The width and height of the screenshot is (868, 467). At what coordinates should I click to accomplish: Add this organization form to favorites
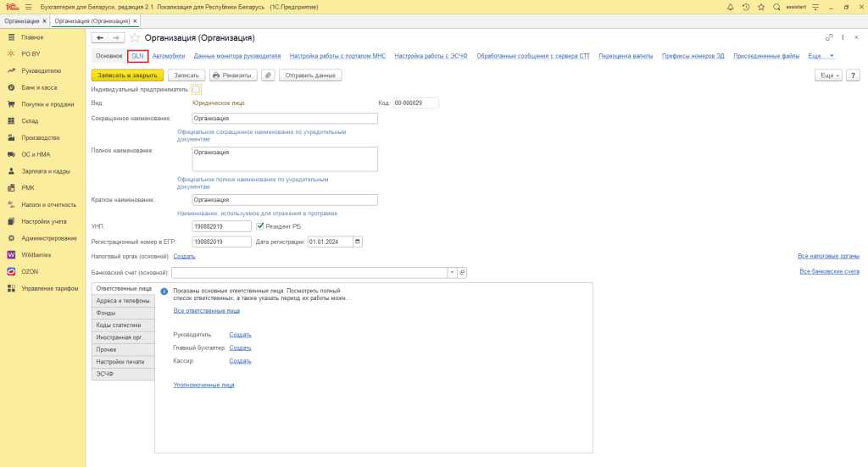135,38
